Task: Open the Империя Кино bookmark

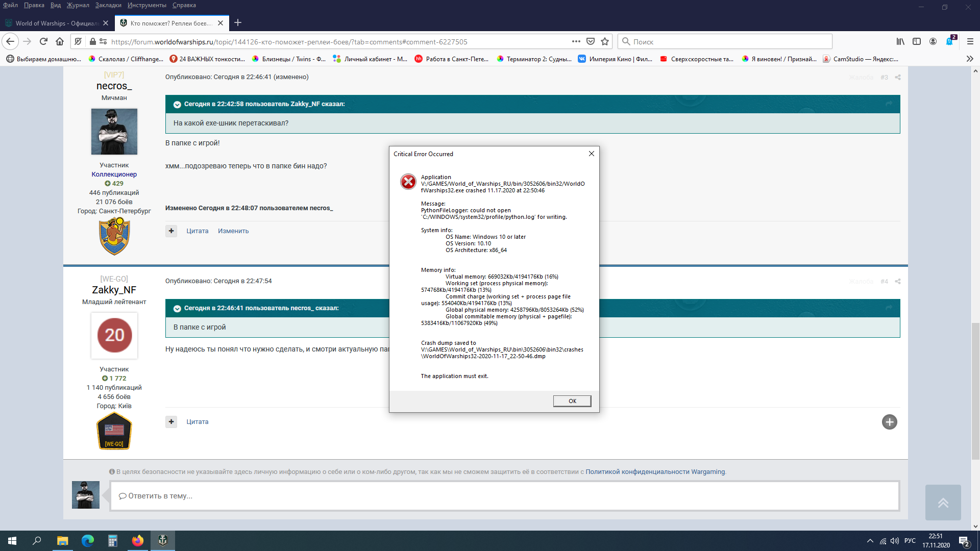Action: pos(616,59)
